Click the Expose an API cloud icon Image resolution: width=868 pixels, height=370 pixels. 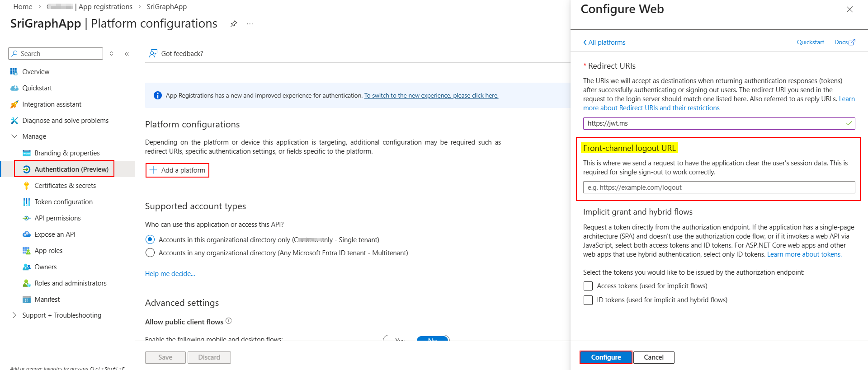point(26,234)
